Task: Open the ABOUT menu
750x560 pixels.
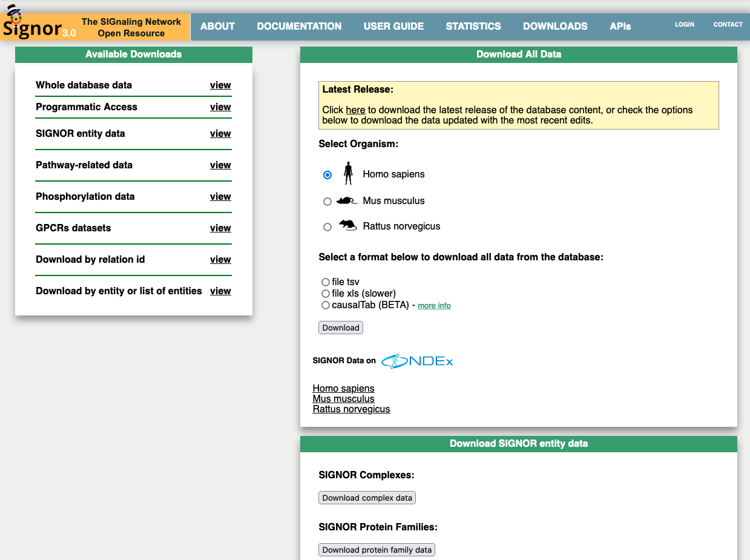Action: click(x=217, y=27)
